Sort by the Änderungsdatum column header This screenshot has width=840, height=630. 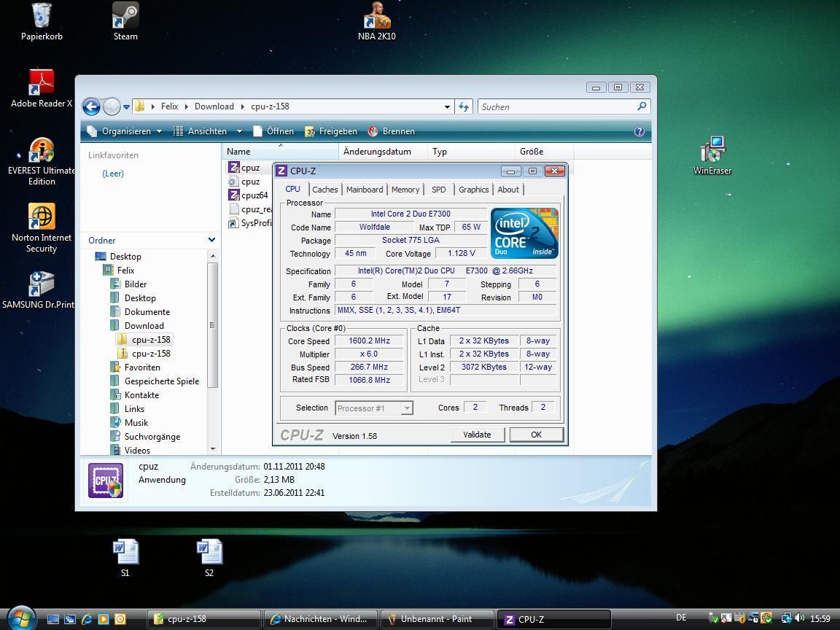coord(383,152)
